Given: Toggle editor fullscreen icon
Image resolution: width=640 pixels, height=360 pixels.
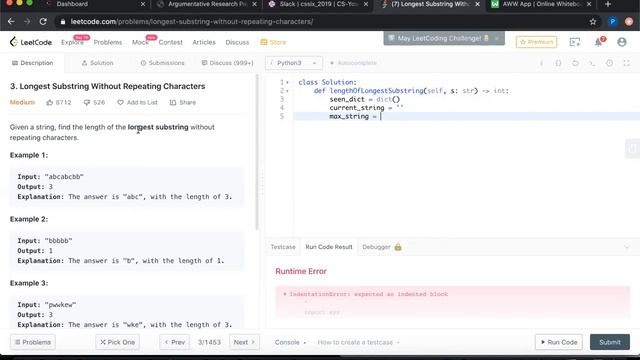Looking at the screenshot, I should [627, 63].
